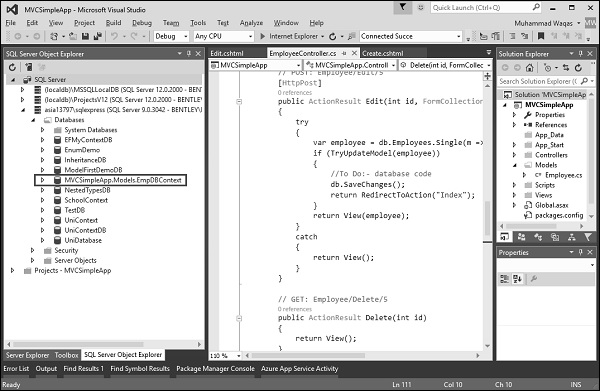600x391 pixels.
Task: Refresh the Solution Explorer tree
Action: (x=578, y=68)
